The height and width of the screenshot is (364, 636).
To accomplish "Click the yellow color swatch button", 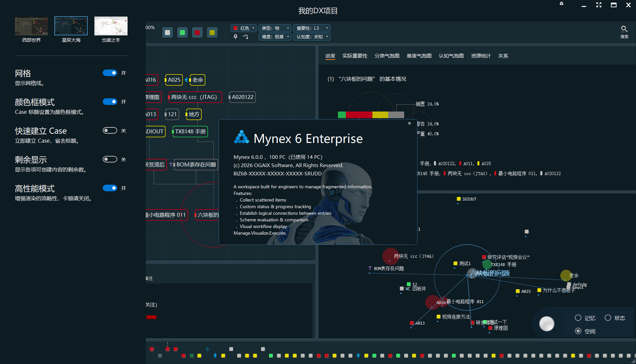I will click(x=212, y=32).
